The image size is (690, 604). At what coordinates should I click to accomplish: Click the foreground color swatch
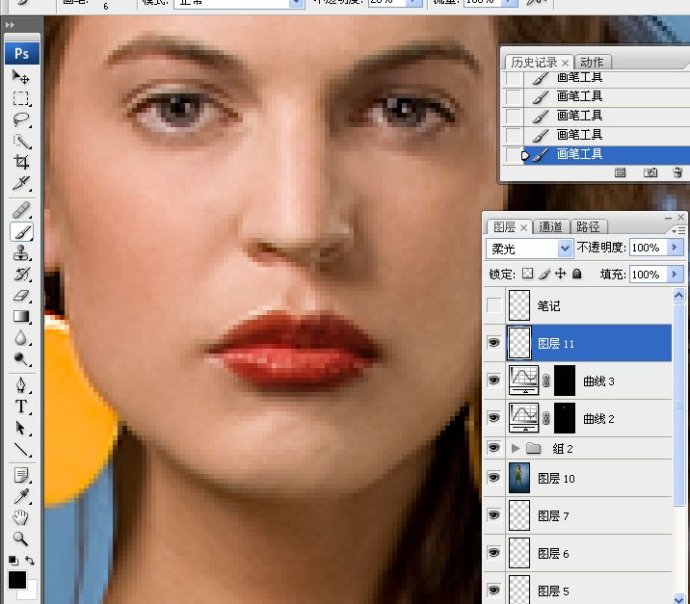pyautogui.click(x=17, y=579)
